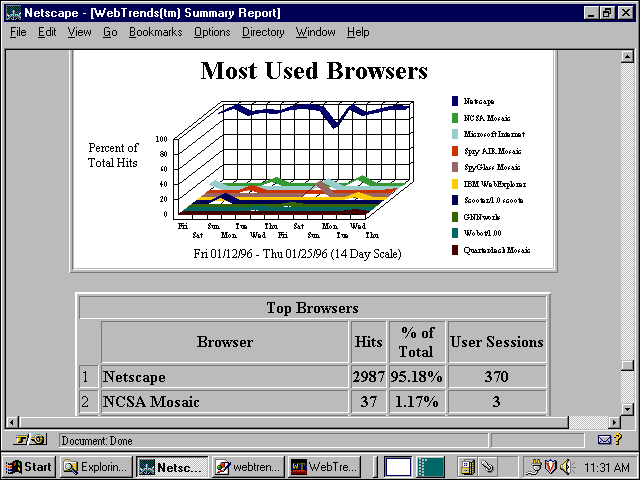The image size is (640, 480).
Task: Switch to the webtren... taskbar window
Action: (x=248, y=467)
